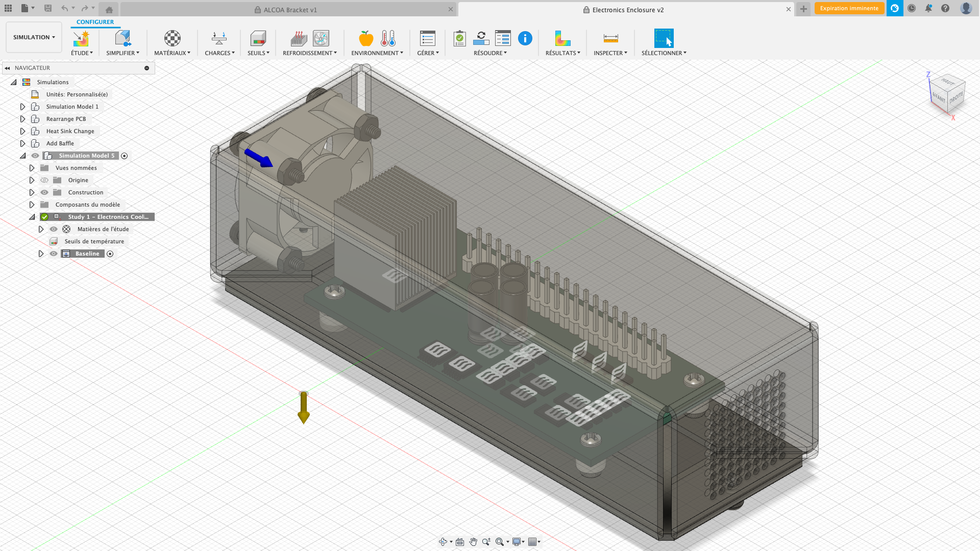Click the Expiration imminente button

[849, 8]
